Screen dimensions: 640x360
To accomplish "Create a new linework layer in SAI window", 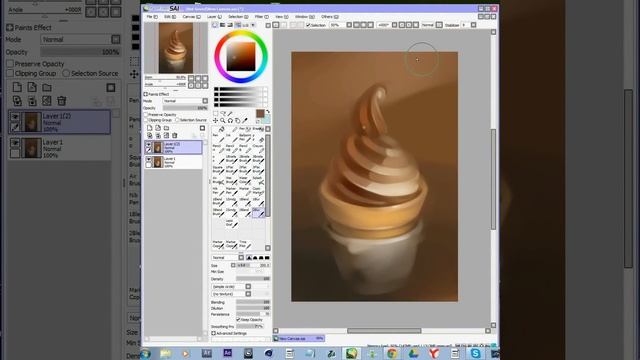I will (x=158, y=128).
